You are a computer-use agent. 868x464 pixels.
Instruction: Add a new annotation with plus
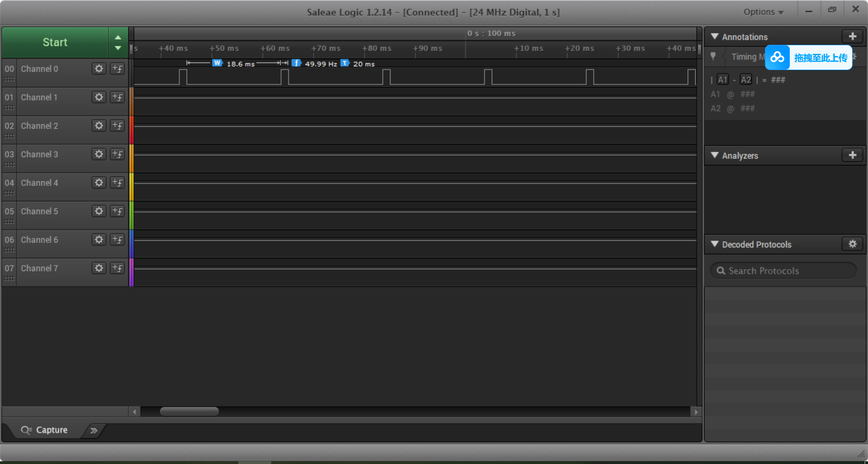coord(852,37)
